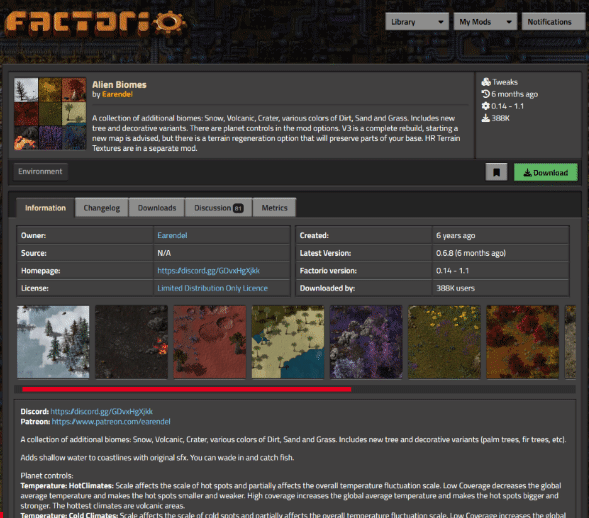This screenshot has width=589, height=518.
Task: Open the Alien Biomes title link
Action: (119, 85)
